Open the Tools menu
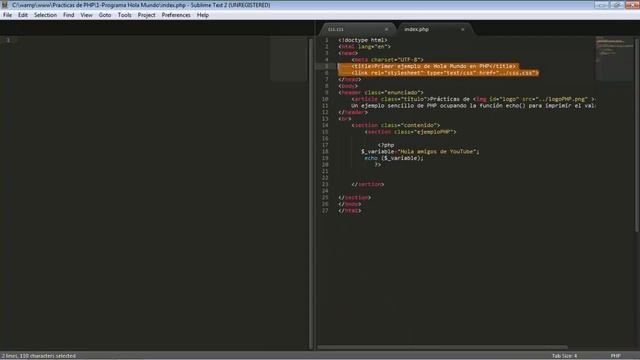 click(124, 15)
